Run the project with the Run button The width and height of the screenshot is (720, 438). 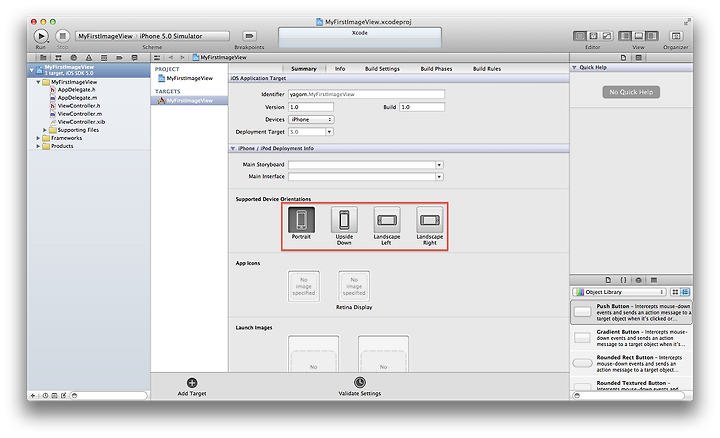41,36
